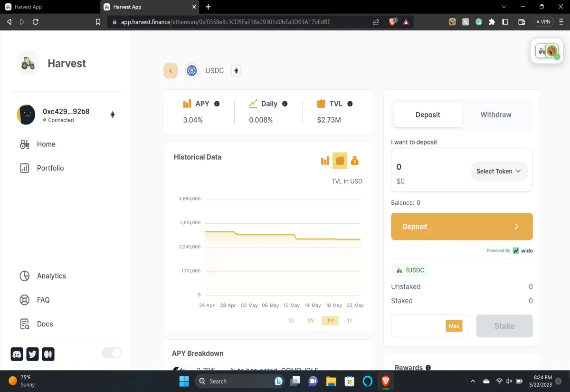Click the browser address bar URL
570x392 pixels.
(226, 22)
